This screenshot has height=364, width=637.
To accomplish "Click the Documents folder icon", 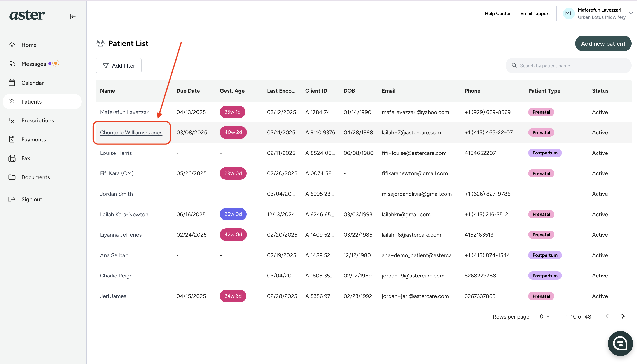I will pos(12,177).
